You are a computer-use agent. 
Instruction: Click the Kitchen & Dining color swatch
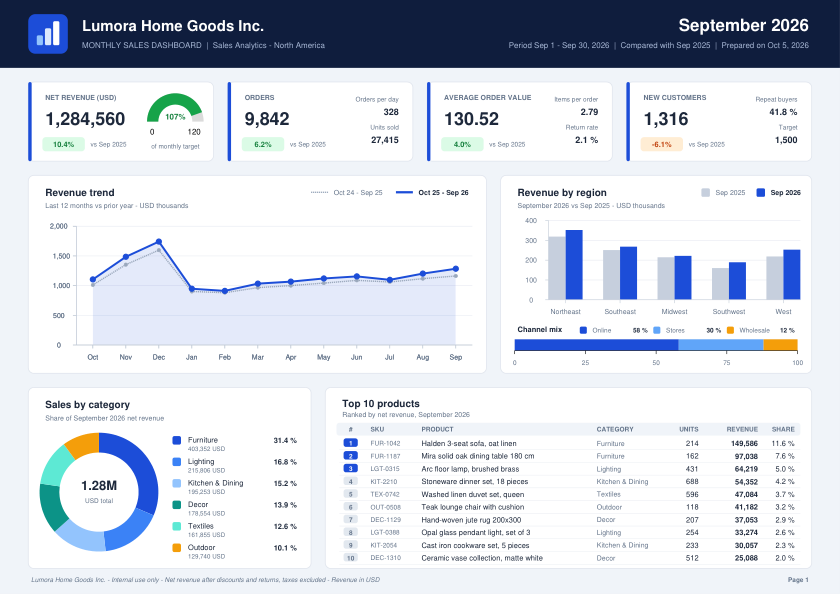point(177,483)
